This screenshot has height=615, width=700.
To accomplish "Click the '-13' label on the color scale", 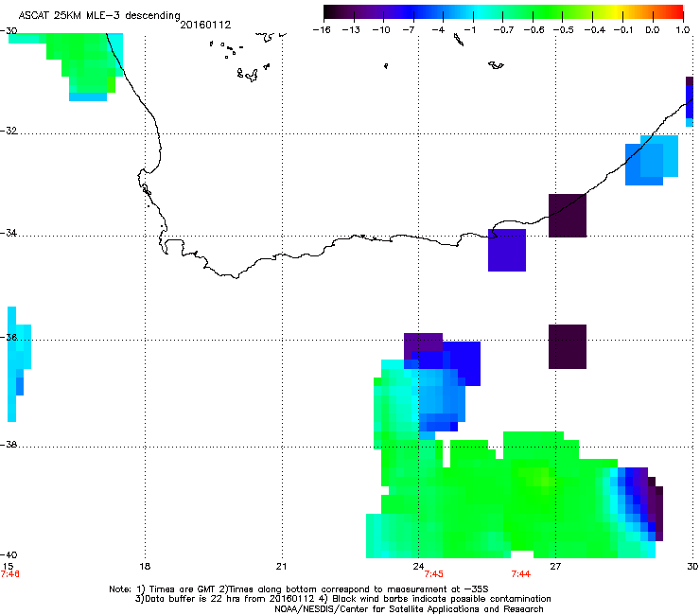I will [x=351, y=30].
